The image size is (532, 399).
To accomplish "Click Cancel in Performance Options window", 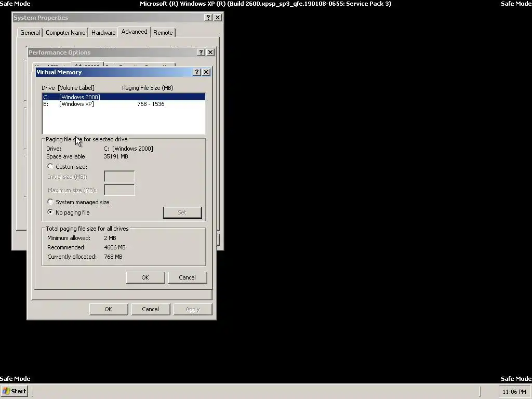I will [x=150, y=309].
